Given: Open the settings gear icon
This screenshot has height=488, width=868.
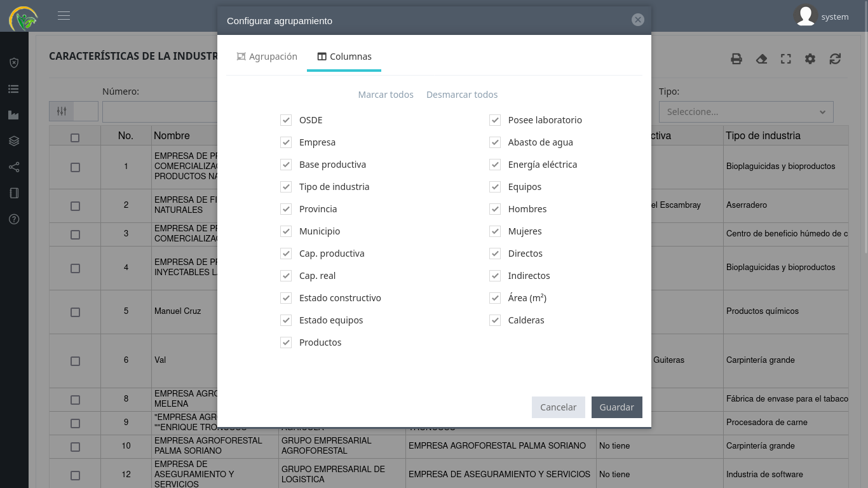Looking at the screenshot, I should tap(810, 59).
